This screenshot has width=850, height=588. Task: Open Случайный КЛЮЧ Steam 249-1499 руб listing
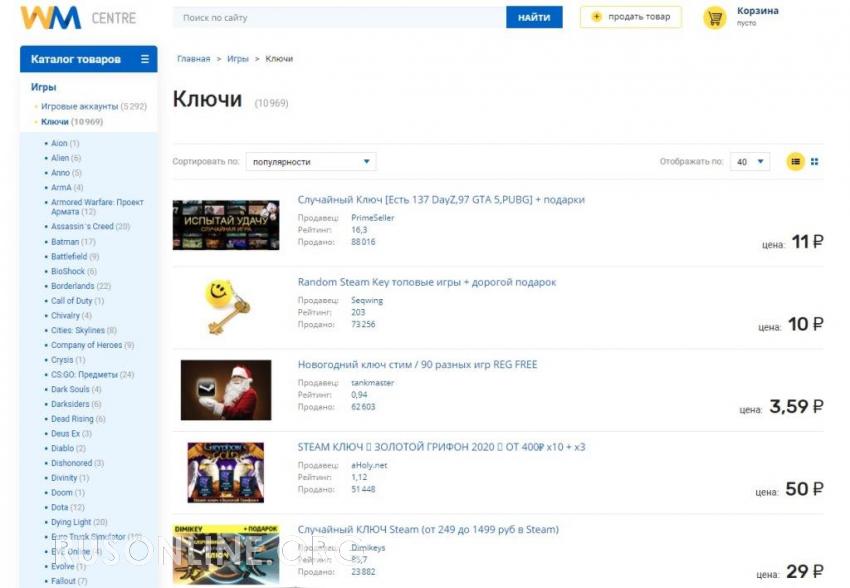click(428, 529)
